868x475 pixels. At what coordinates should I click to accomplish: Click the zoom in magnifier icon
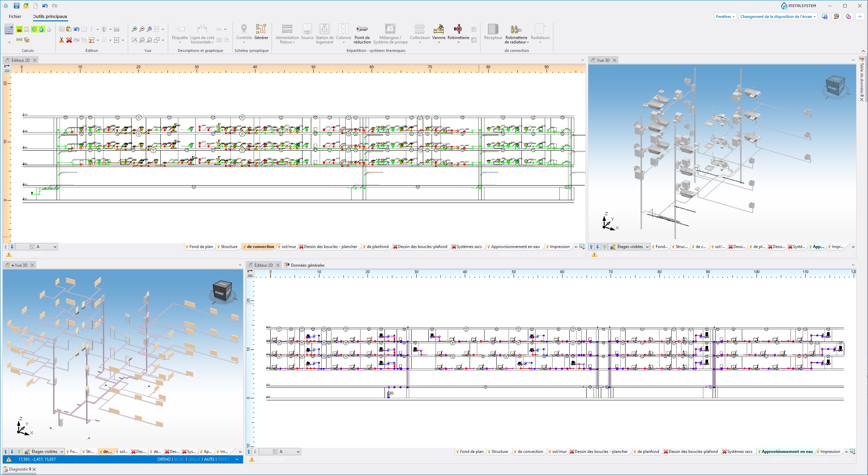[x=134, y=29]
